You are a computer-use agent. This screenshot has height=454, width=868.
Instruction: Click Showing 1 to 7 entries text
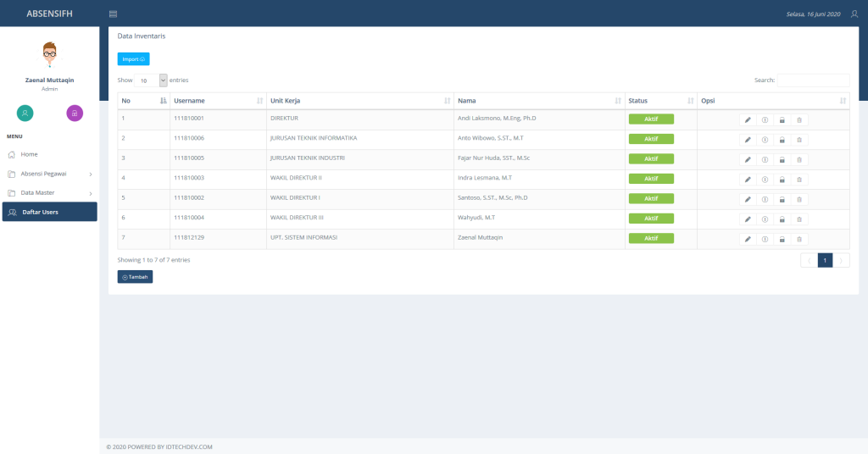pyautogui.click(x=153, y=260)
